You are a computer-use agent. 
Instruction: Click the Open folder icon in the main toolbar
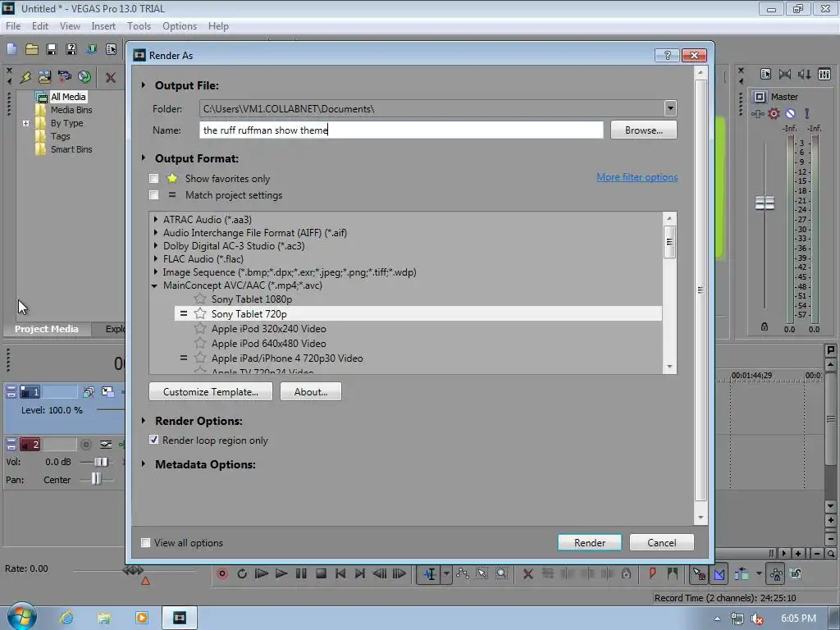click(32, 49)
